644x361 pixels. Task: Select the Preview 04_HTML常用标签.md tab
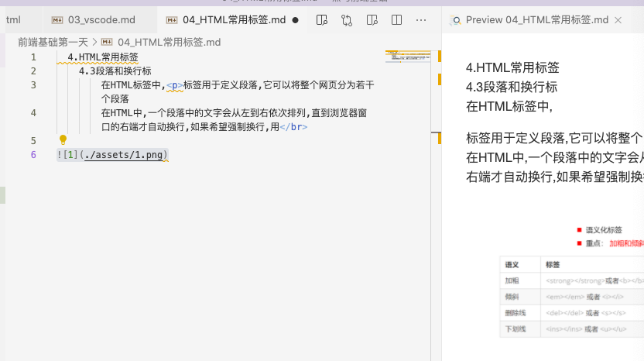pos(536,19)
